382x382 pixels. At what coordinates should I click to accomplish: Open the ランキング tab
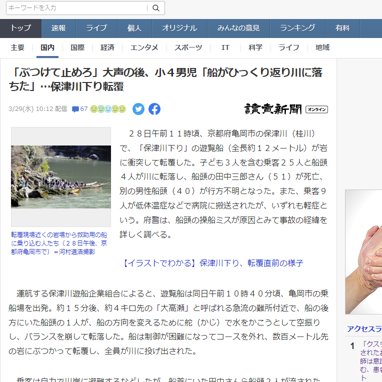pos(298,28)
